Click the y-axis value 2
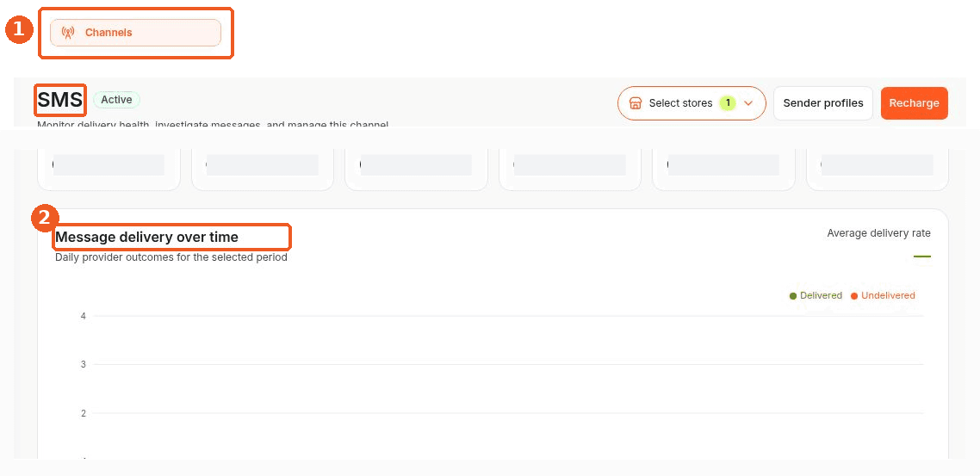Viewport: 980px width, 476px height. click(84, 413)
